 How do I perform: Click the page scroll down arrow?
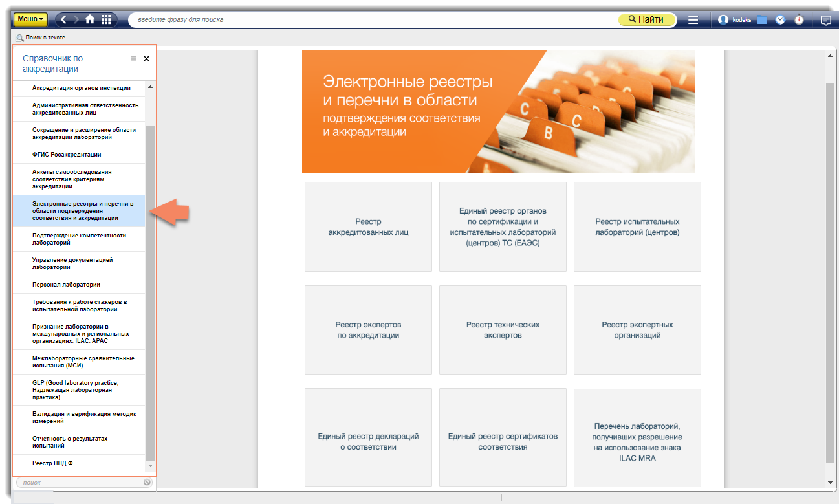[830, 482]
